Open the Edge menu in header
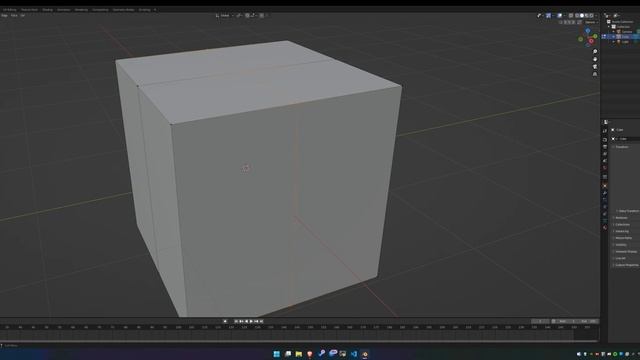This screenshot has height=360, width=640. [4, 16]
